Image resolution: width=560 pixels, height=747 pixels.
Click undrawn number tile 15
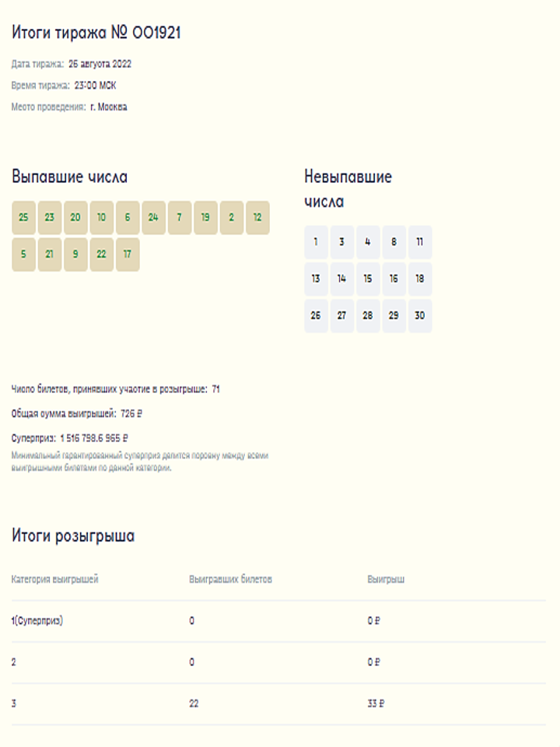click(368, 279)
